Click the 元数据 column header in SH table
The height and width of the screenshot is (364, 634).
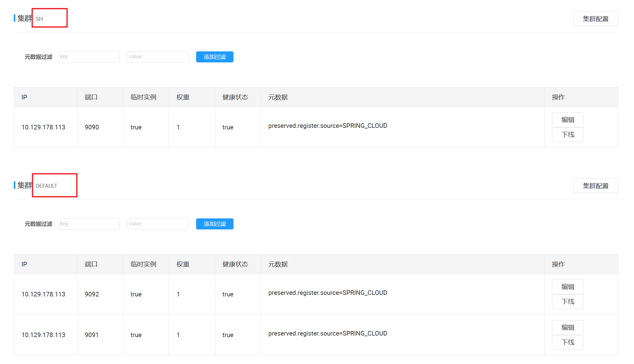278,97
